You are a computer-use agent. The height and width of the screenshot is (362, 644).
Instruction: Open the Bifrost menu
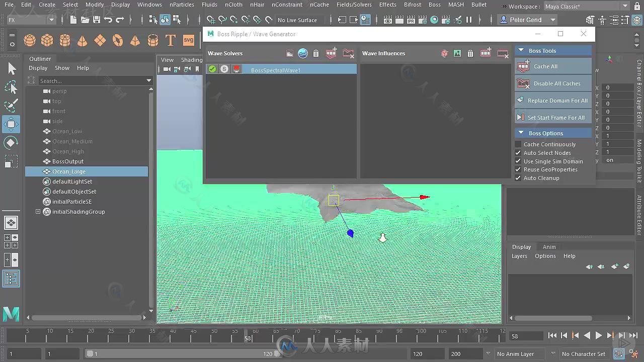[x=413, y=5]
